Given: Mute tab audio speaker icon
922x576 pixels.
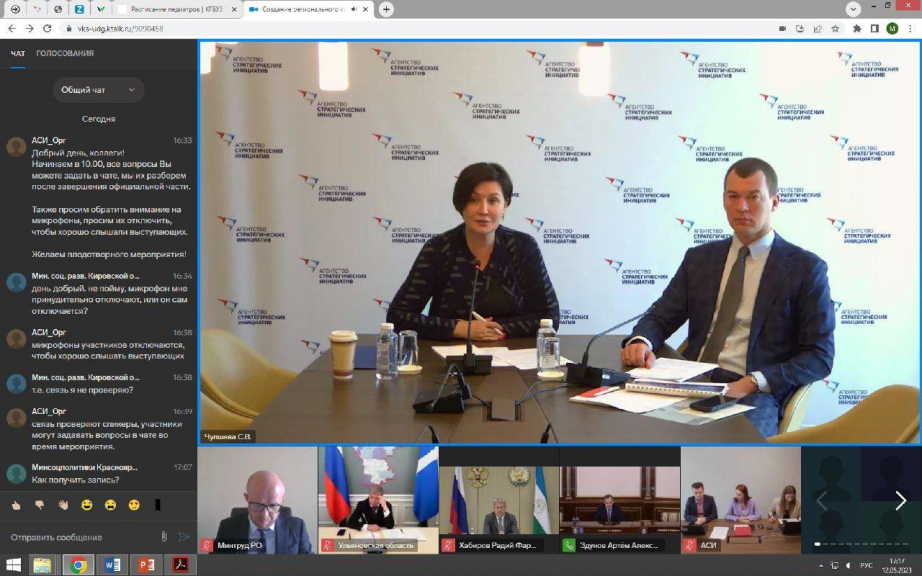Looking at the screenshot, I should click(354, 9).
